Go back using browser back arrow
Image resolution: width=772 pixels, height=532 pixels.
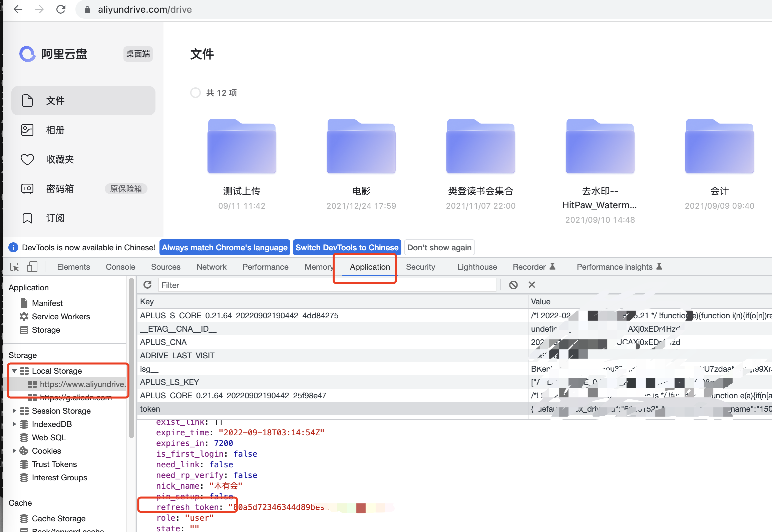(18, 9)
